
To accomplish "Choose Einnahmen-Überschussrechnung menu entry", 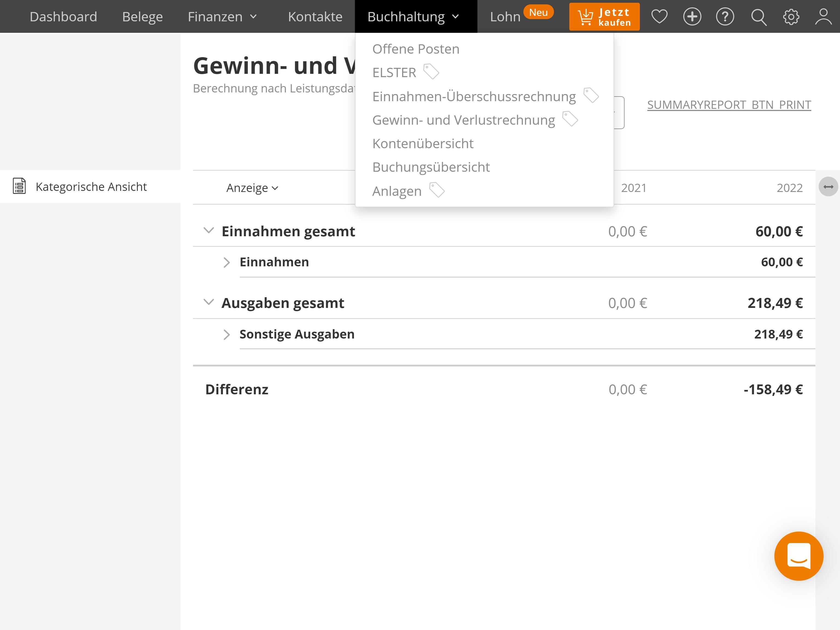I will point(474,97).
